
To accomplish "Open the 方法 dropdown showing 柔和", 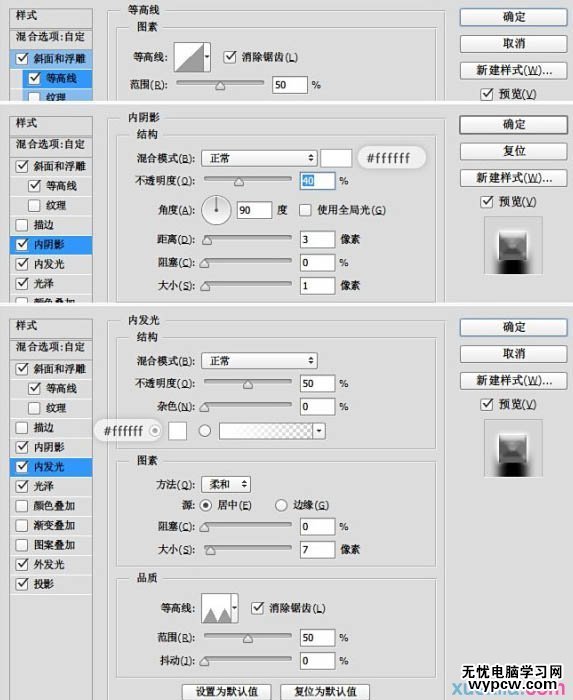I will click(x=226, y=484).
